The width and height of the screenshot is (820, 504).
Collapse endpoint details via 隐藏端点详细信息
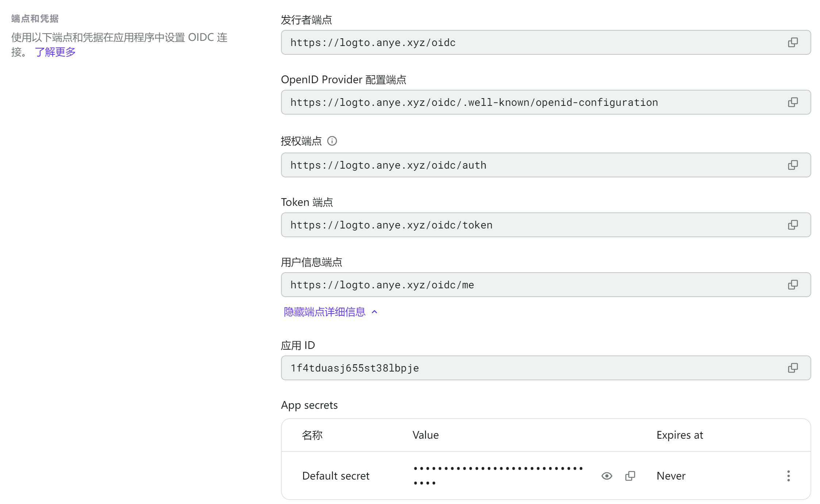pos(324,312)
